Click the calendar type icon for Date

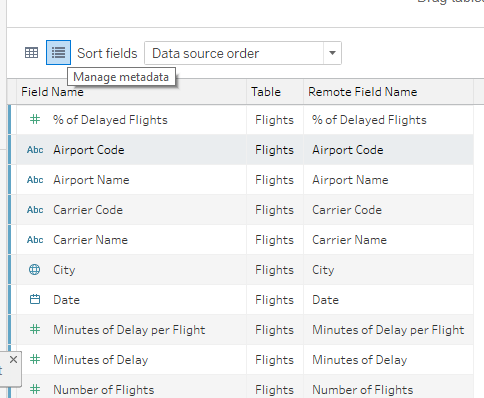coord(35,299)
